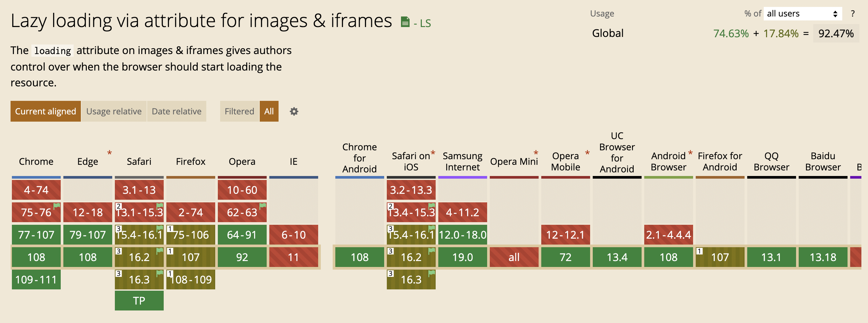
Task: Click the question mark help icon
Action: click(x=852, y=14)
